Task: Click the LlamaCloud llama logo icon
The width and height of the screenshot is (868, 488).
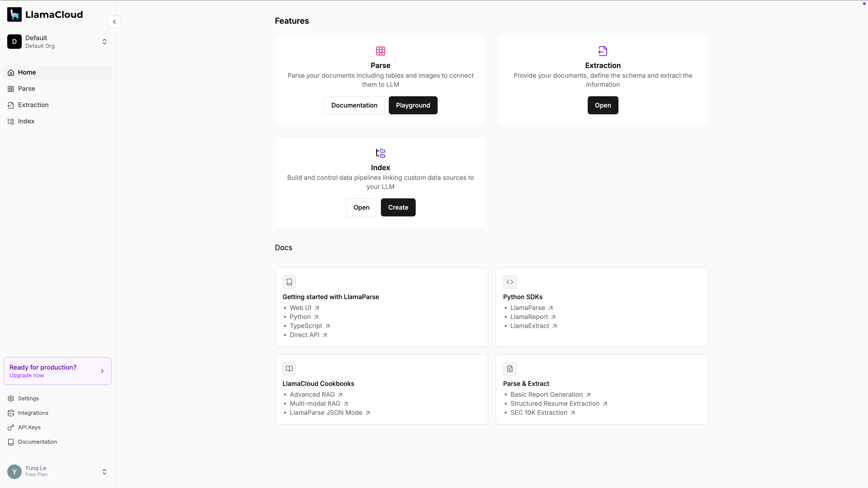Action: (x=14, y=14)
